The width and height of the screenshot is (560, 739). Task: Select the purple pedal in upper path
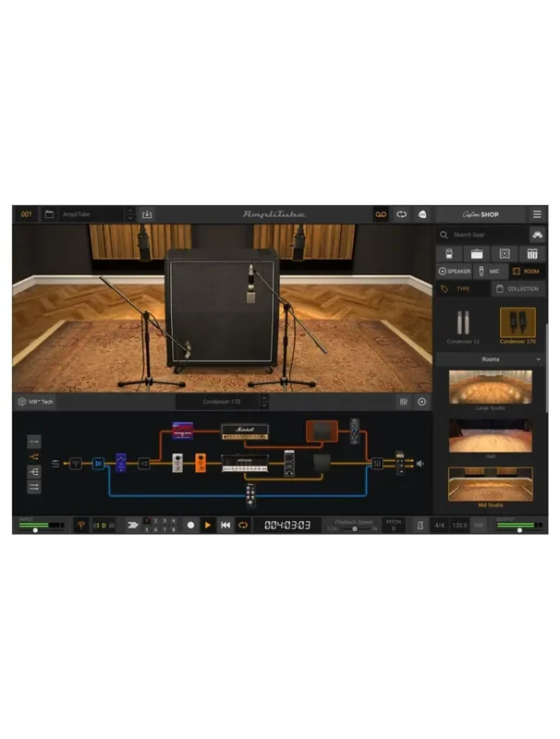click(182, 430)
